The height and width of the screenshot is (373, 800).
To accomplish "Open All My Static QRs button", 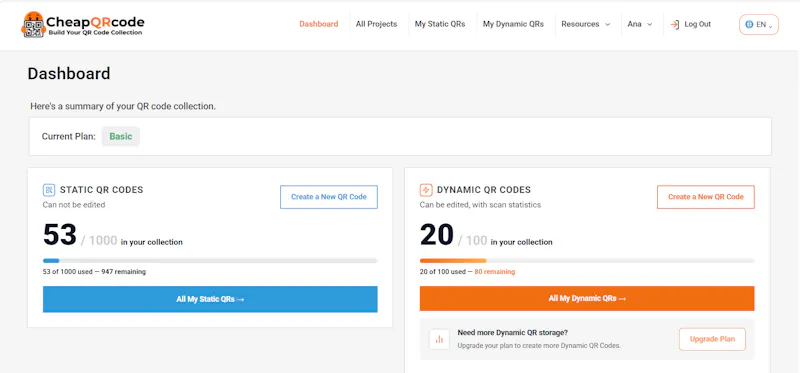I will tap(210, 299).
